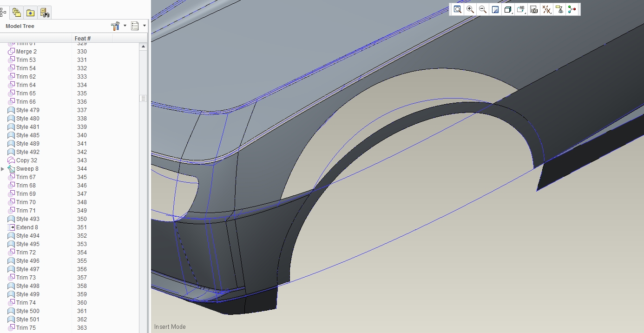Click the Zoom Out magnifier icon
The image size is (644, 333).
click(x=483, y=9)
